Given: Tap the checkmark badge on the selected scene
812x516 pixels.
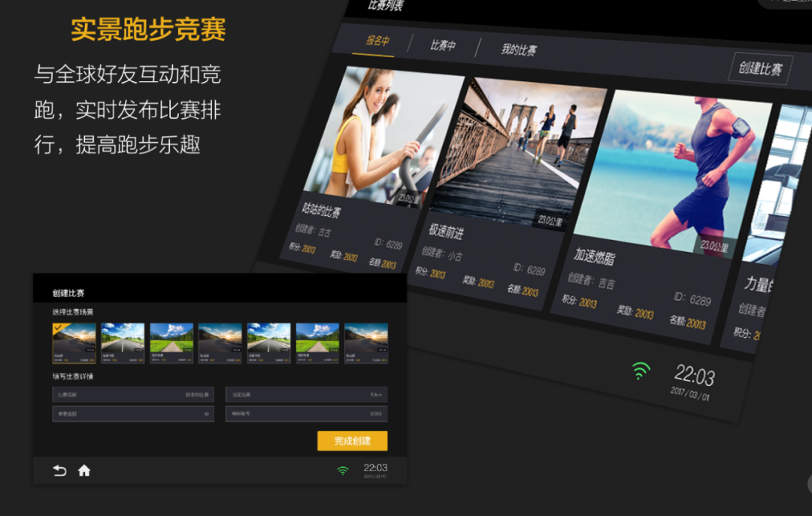Looking at the screenshot, I should click(59, 328).
